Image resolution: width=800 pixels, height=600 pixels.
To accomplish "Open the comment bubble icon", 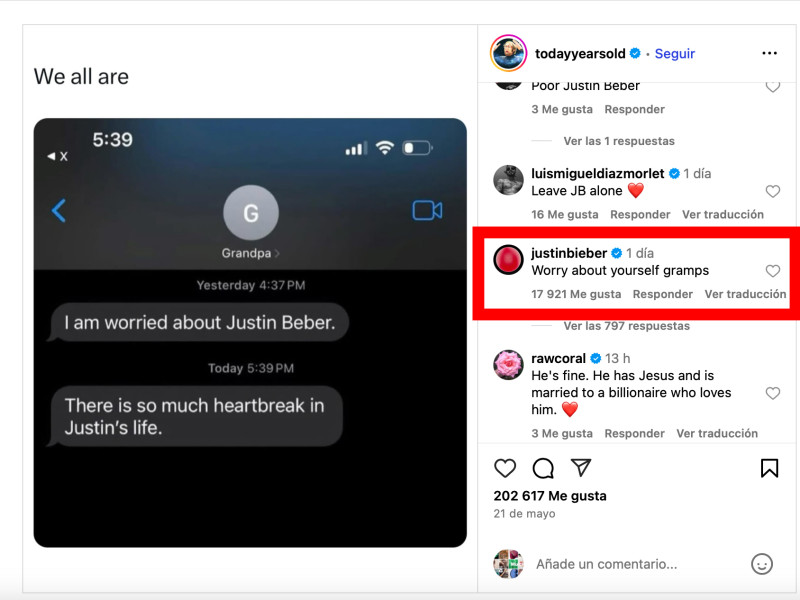I will 543,468.
